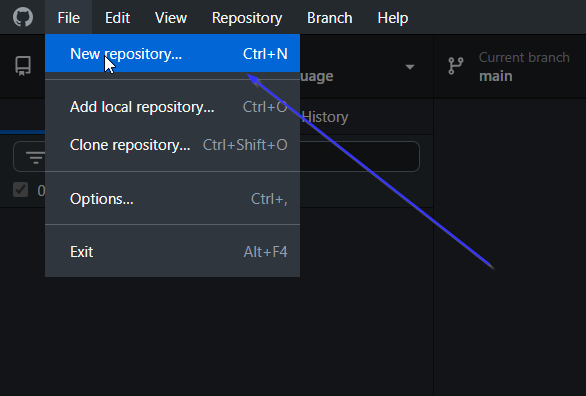This screenshot has height=396, width=586.
Task: Open the Repository menu
Action: click(x=247, y=18)
